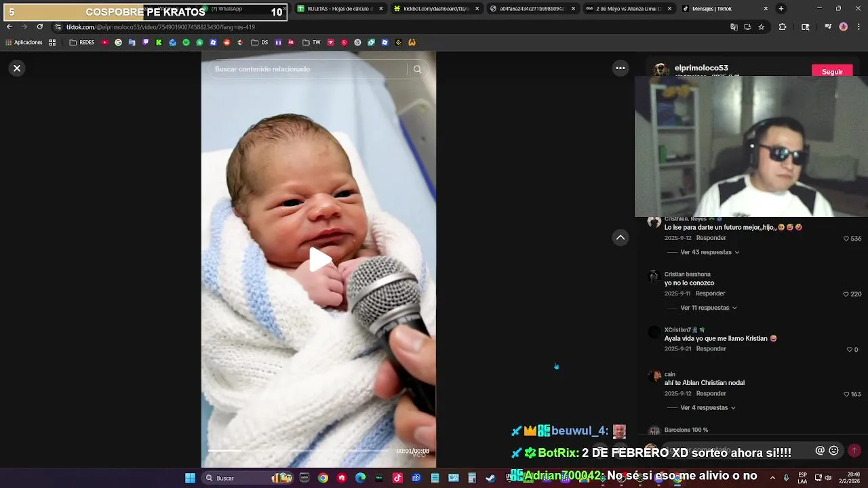Viewport: 868px width, 488px height.
Task: Open browser extensions puzzle icon
Action: tap(783, 27)
